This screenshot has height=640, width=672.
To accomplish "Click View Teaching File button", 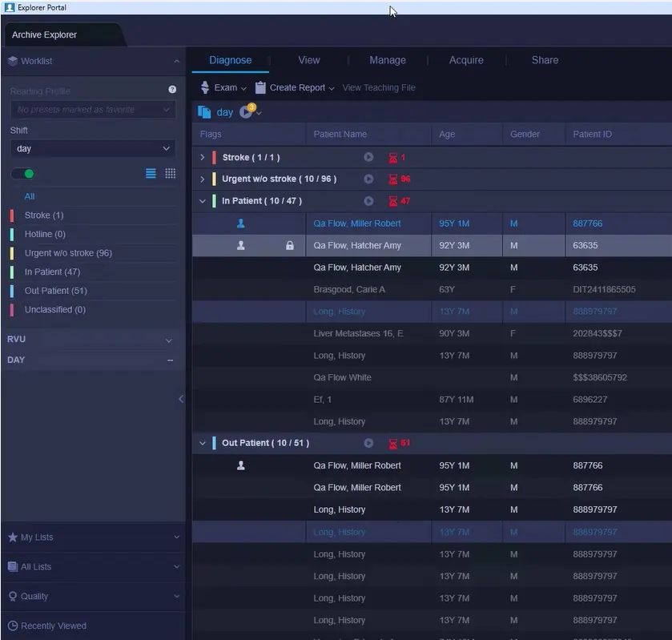I will pyautogui.click(x=379, y=87).
